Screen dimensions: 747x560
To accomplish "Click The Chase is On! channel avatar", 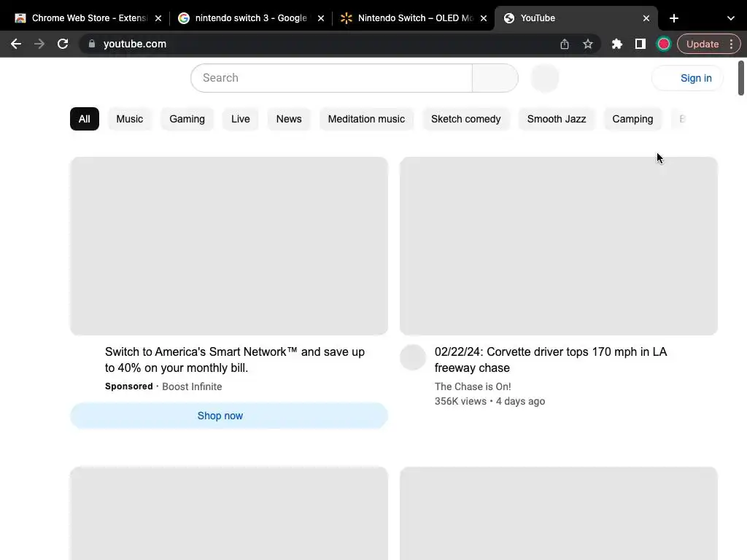I will [413, 357].
